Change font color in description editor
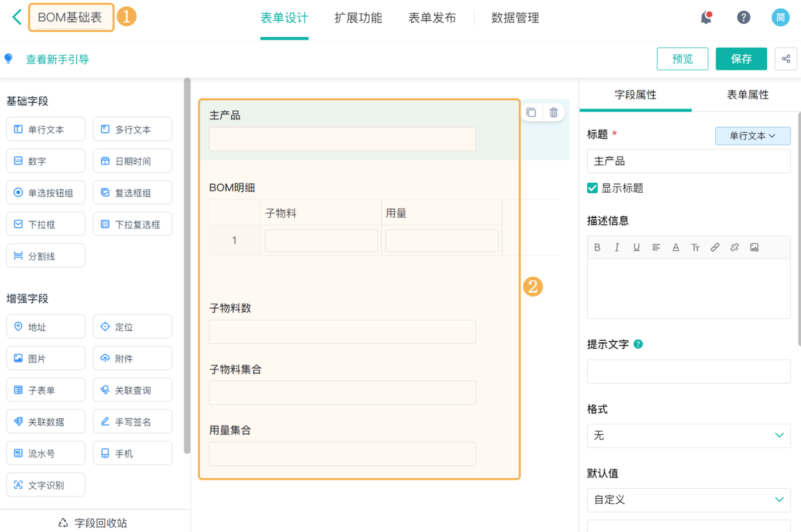The width and height of the screenshot is (801, 532). coord(676,247)
